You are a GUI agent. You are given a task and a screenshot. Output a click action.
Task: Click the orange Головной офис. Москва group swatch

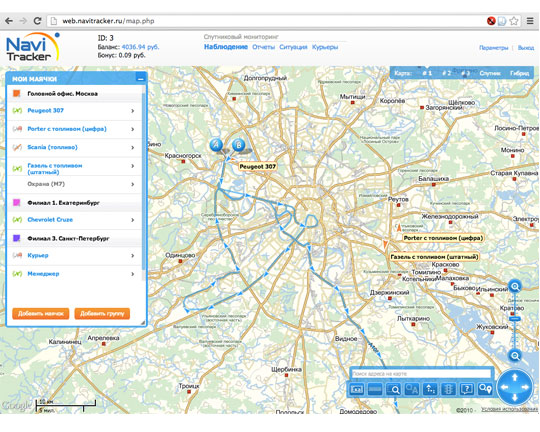17,93
